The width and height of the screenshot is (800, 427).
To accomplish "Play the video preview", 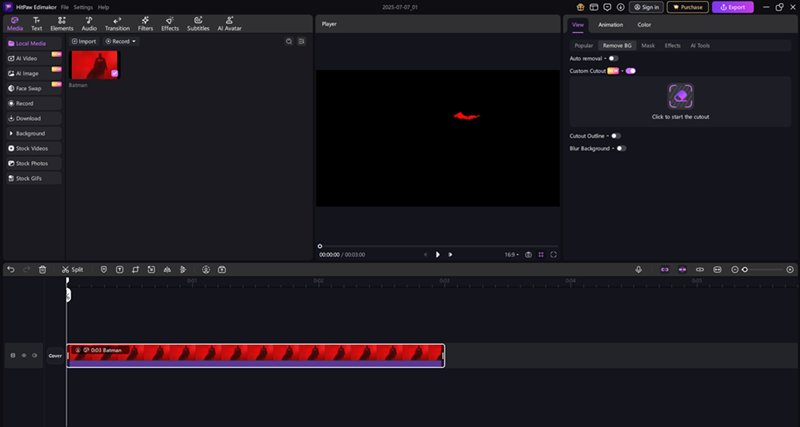I will 437,255.
